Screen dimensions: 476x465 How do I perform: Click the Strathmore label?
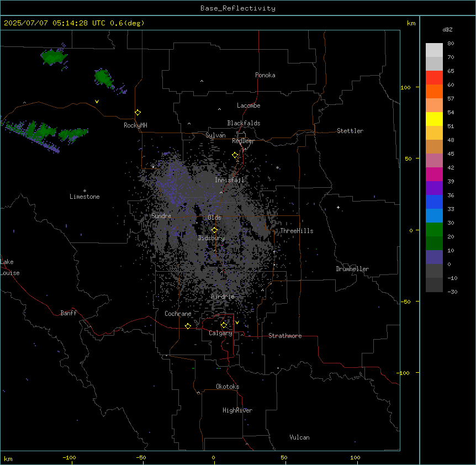(285, 336)
